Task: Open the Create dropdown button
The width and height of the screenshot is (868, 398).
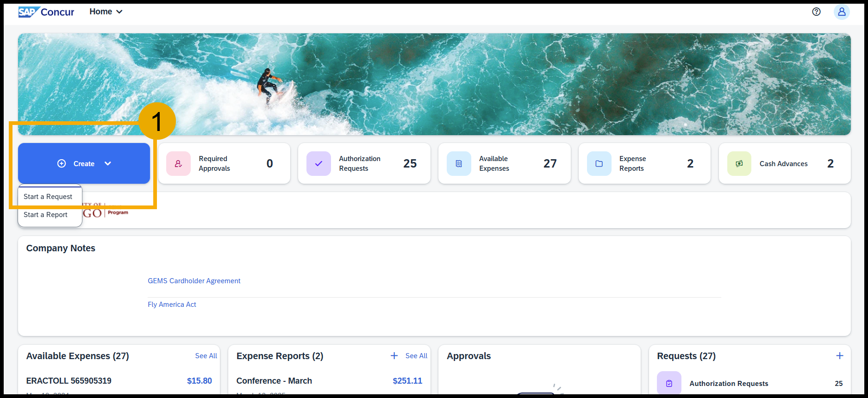Action: [84, 163]
